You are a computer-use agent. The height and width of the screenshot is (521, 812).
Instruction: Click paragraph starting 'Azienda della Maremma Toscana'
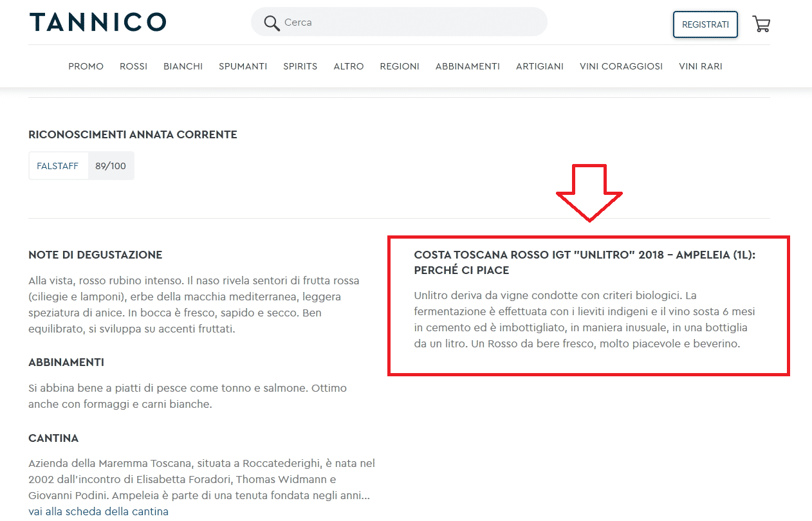(x=202, y=480)
